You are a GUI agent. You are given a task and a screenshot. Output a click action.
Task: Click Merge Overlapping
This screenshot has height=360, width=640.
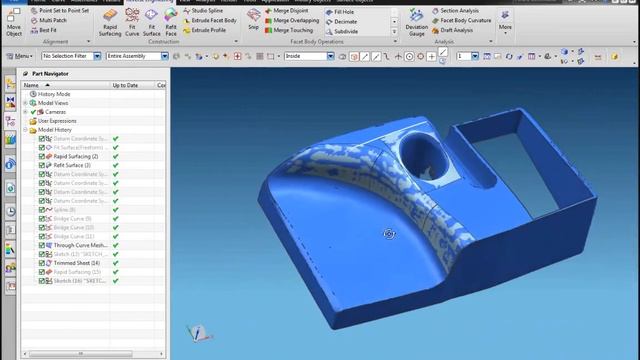coord(292,20)
